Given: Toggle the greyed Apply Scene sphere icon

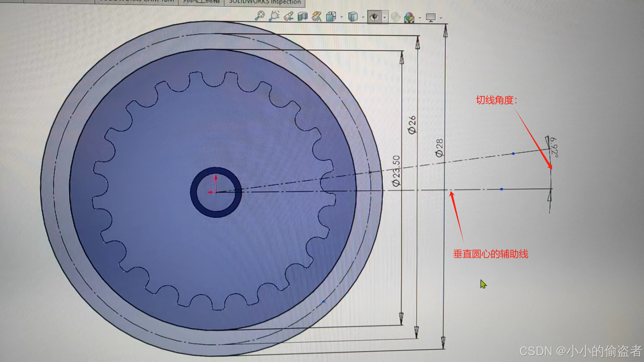Looking at the screenshot, I should tap(395, 17).
